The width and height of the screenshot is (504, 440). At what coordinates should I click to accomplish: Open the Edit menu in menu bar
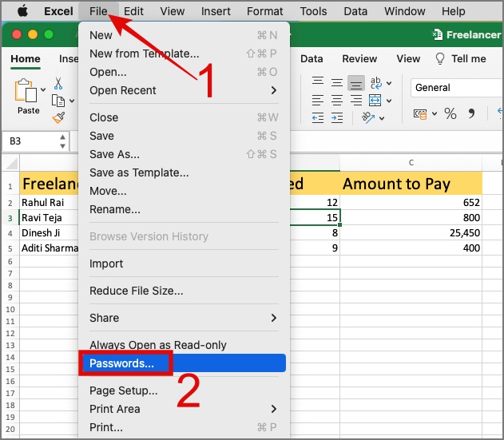point(133,11)
